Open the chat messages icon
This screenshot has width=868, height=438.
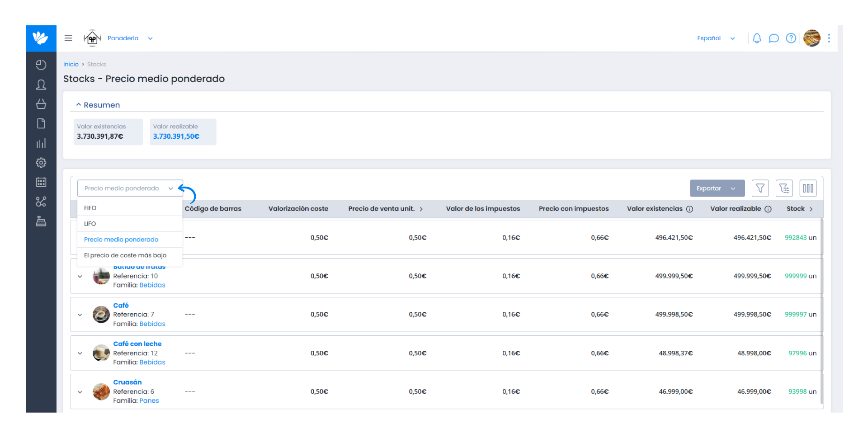tap(774, 38)
